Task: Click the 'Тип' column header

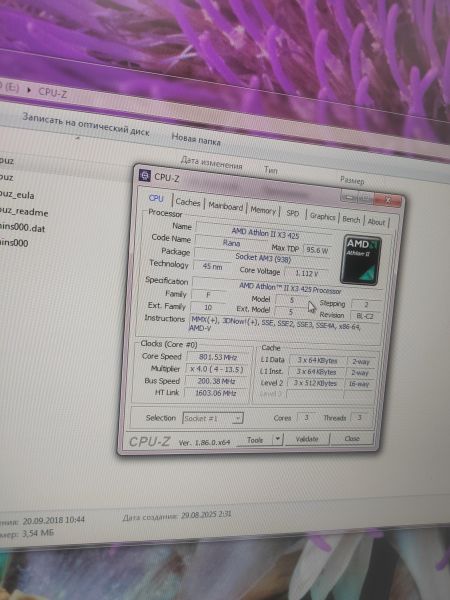Action: point(271,170)
